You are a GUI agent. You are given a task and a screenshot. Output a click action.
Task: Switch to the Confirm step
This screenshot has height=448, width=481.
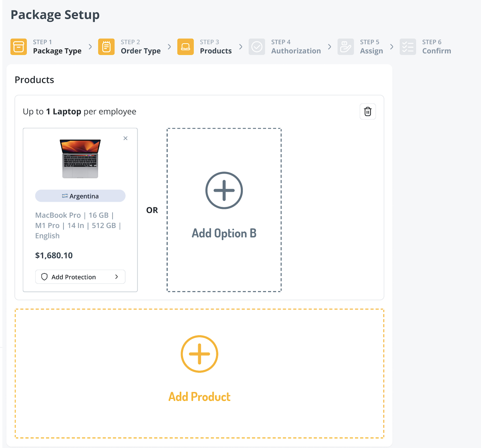[x=437, y=50]
